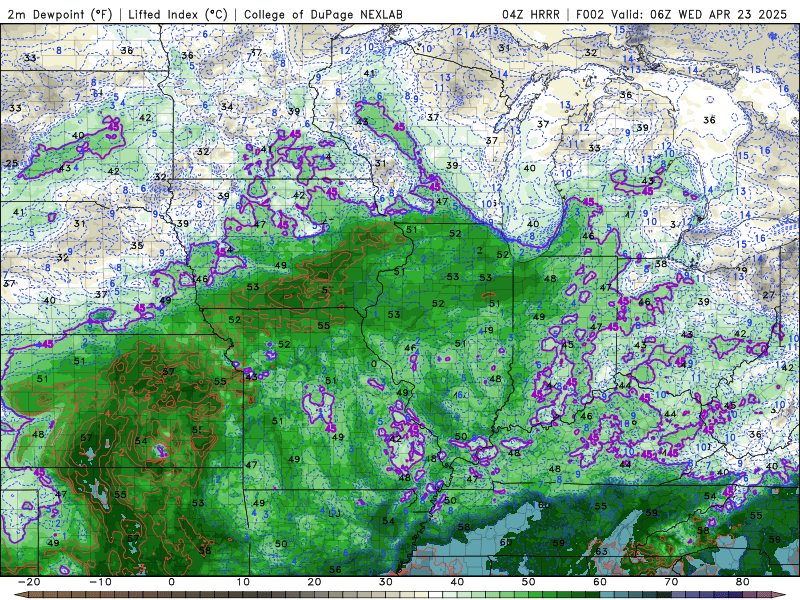This screenshot has height=600, width=800.
Task: Click the 30 tick label on the color scale
Action: point(386,582)
